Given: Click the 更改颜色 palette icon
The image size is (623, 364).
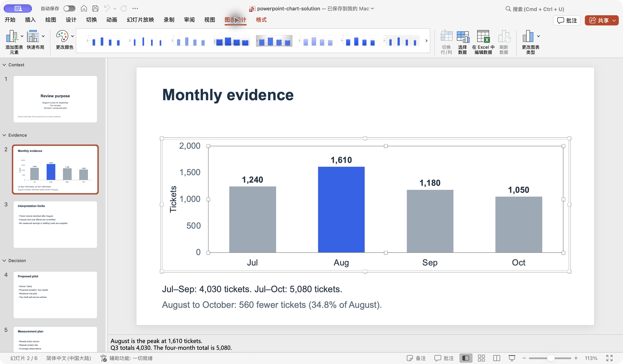Looking at the screenshot, I should pos(62,36).
